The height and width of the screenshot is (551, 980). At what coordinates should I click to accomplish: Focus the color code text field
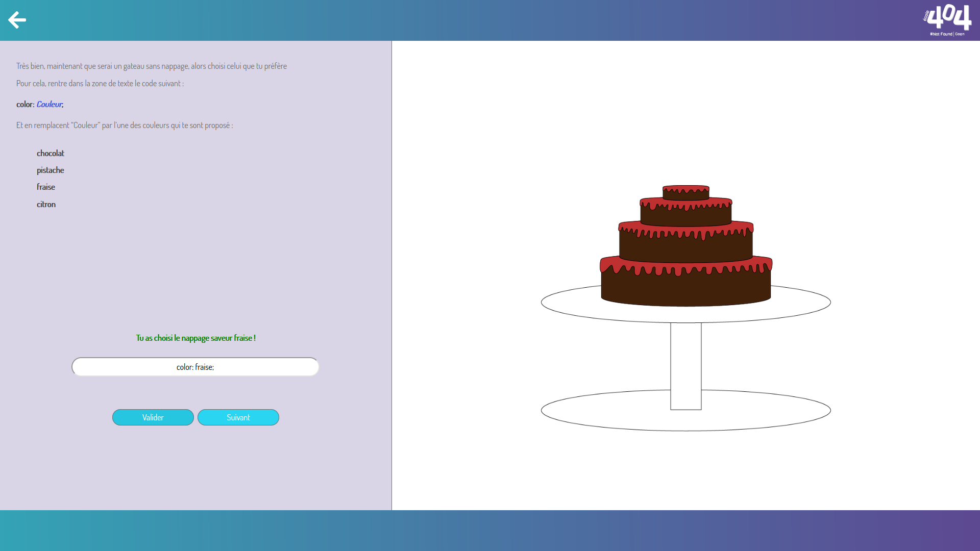(195, 367)
